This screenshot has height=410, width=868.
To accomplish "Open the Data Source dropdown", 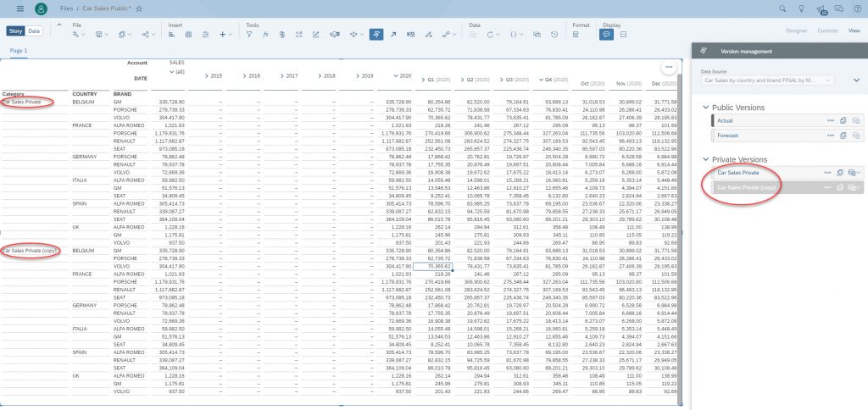I will (x=766, y=80).
